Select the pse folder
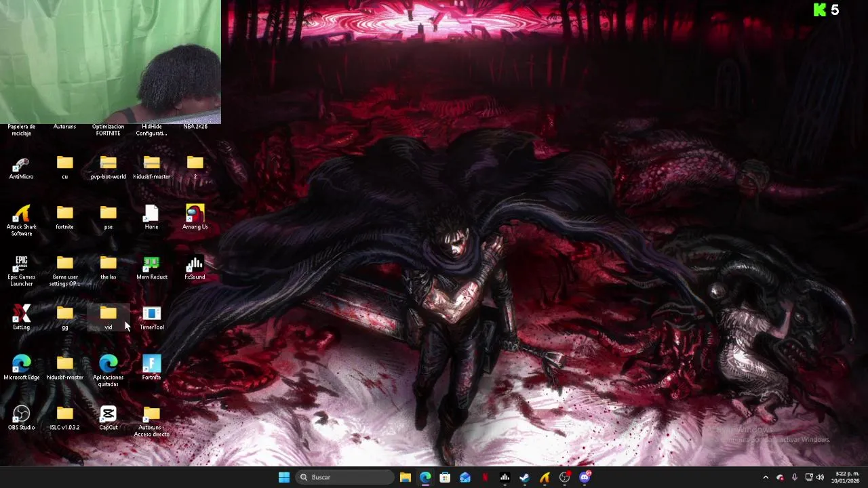 (108, 218)
